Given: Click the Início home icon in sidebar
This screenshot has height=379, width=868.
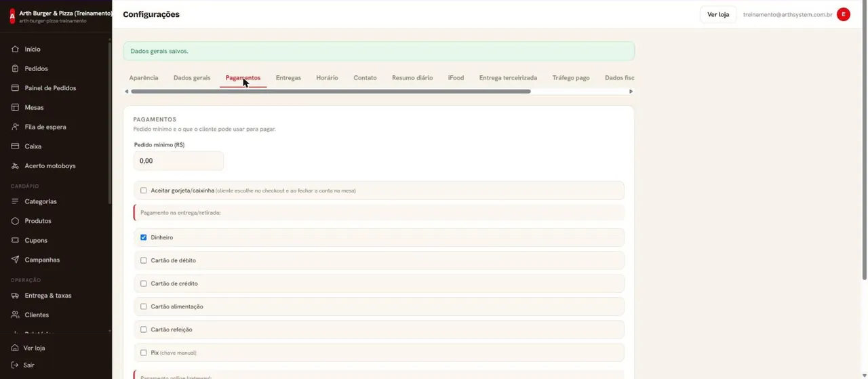Looking at the screenshot, I should click(x=15, y=49).
